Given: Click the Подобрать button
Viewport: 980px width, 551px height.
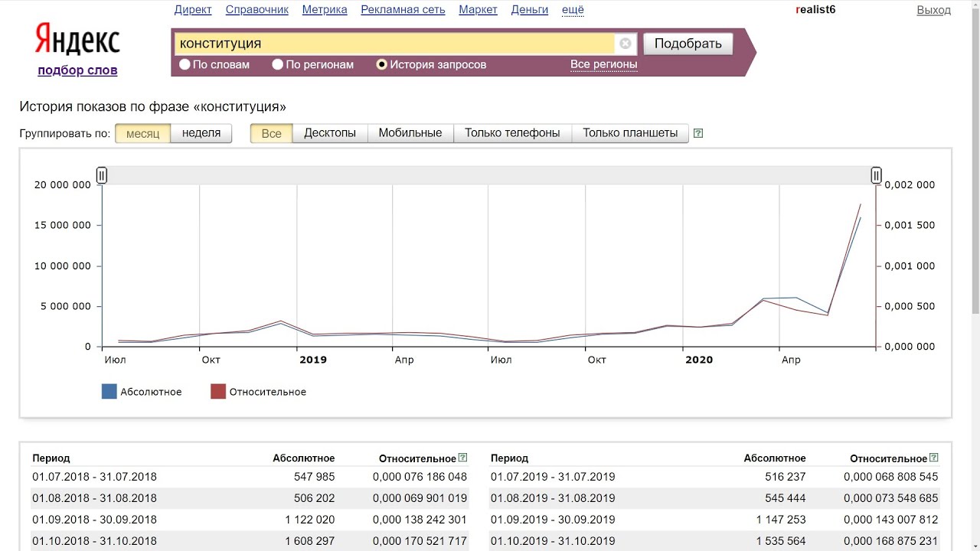Looking at the screenshot, I should (688, 44).
